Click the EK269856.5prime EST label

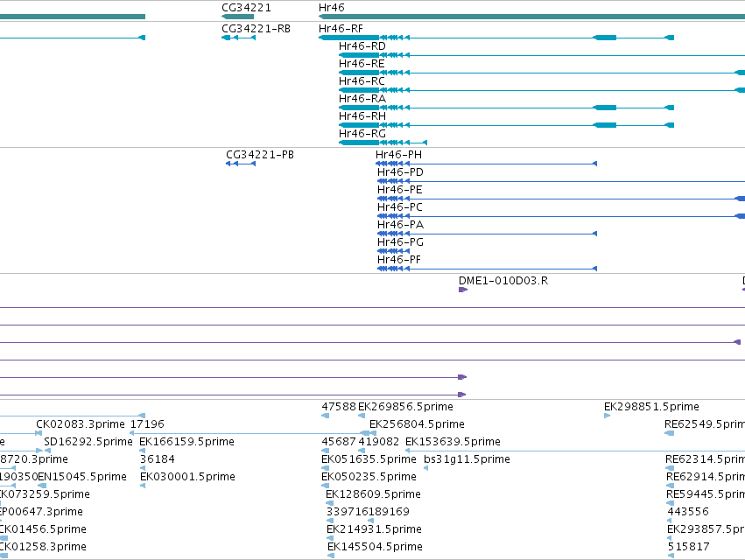pos(405,407)
